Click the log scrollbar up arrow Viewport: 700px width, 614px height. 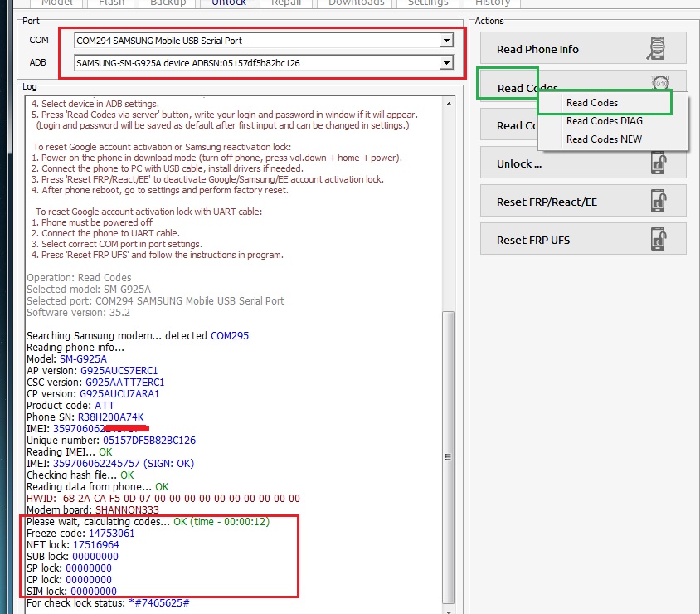coord(449,104)
